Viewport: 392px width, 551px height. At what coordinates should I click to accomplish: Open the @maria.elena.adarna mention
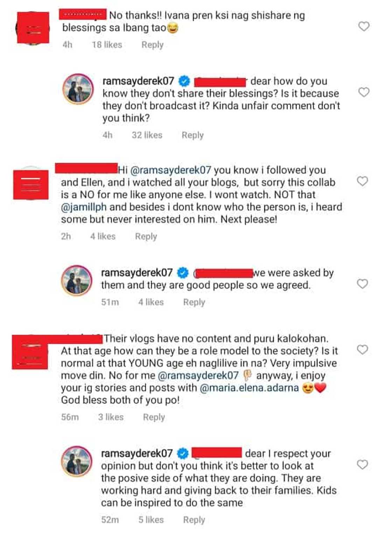[249, 388]
